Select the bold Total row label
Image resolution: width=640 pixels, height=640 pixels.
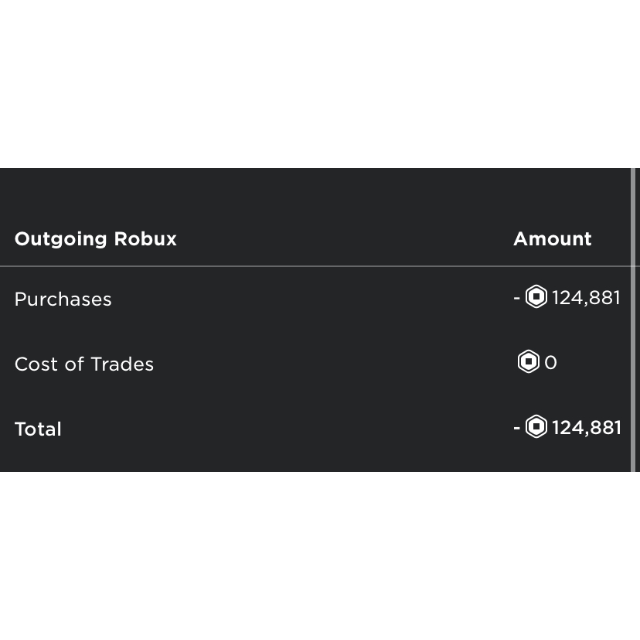38,429
